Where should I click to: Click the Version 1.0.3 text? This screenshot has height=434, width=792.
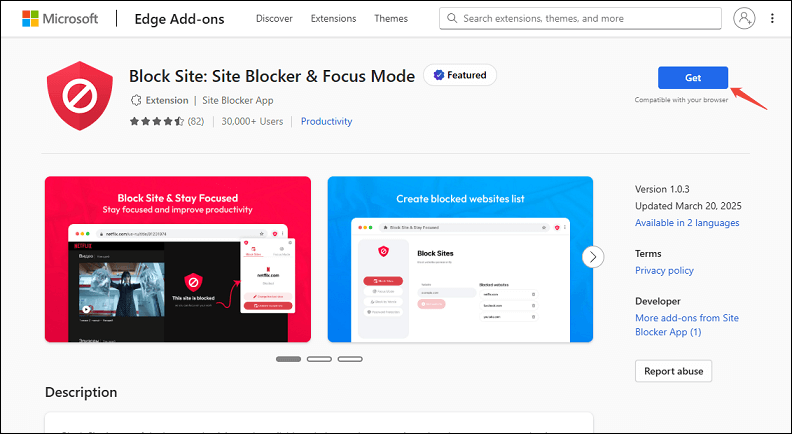pos(662,189)
